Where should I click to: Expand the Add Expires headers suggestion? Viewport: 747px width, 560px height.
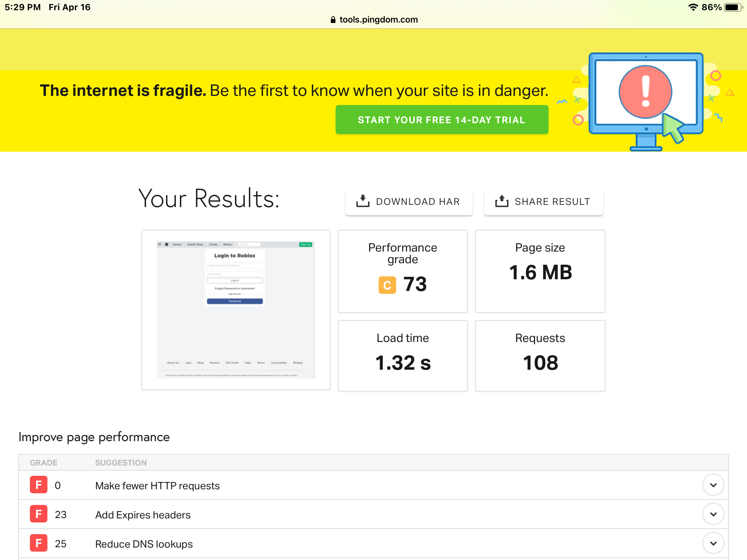713,514
